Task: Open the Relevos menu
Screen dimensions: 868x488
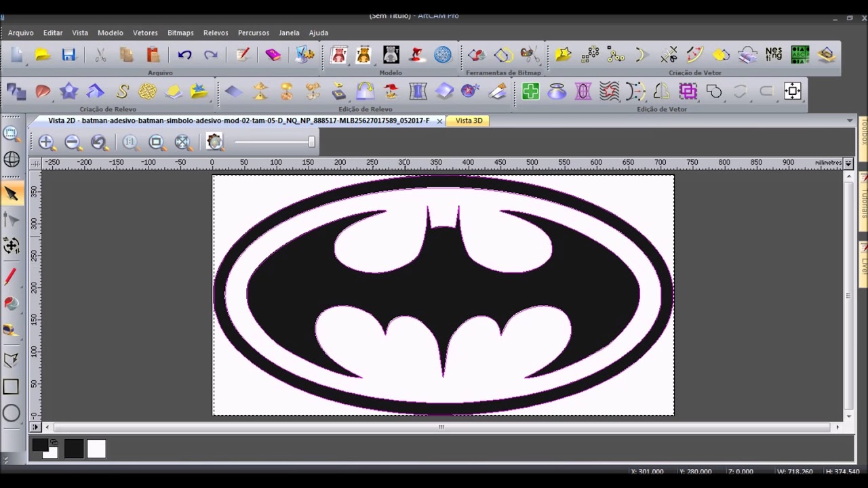Action: coord(216,33)
